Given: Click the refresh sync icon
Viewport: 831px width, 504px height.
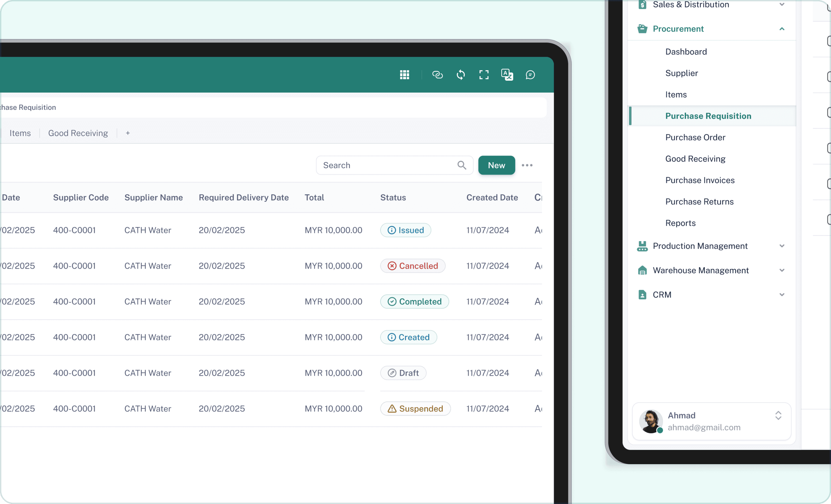Looking at the screenshot, I should (461, 75).
